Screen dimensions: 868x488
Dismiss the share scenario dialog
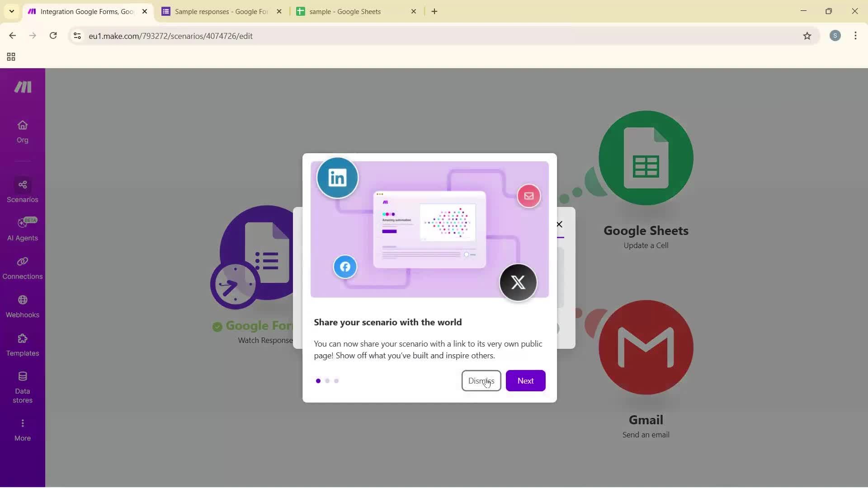coord(481,380)
